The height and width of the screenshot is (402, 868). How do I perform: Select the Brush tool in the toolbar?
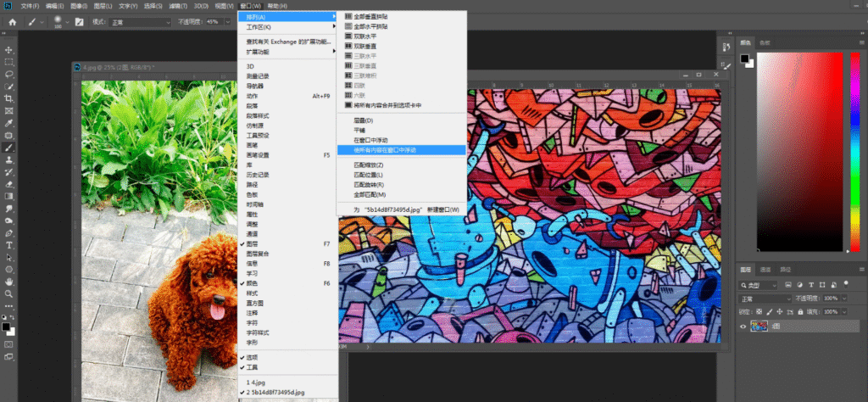click(x=8, y=148)
